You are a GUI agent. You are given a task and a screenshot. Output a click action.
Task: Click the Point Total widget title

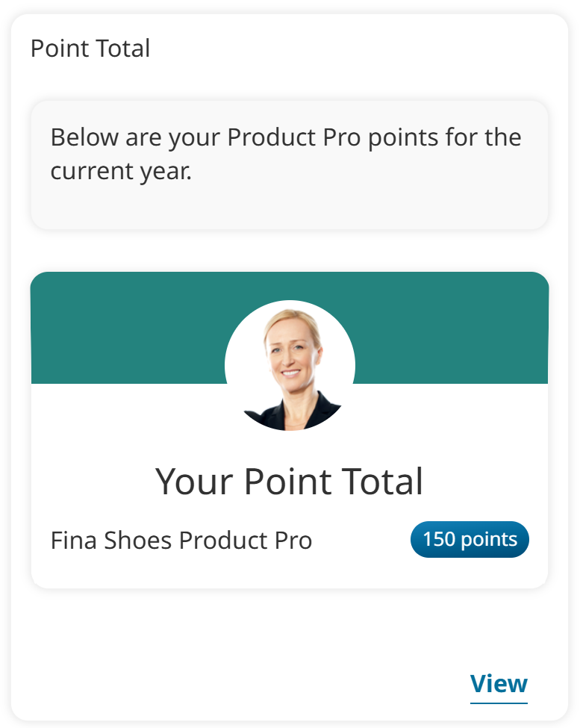pyautogui.click(x=90, y=49)
